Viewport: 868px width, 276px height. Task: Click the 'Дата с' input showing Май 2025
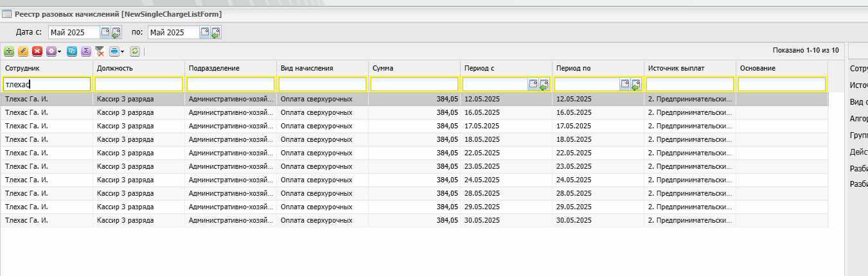click(74, 32)
